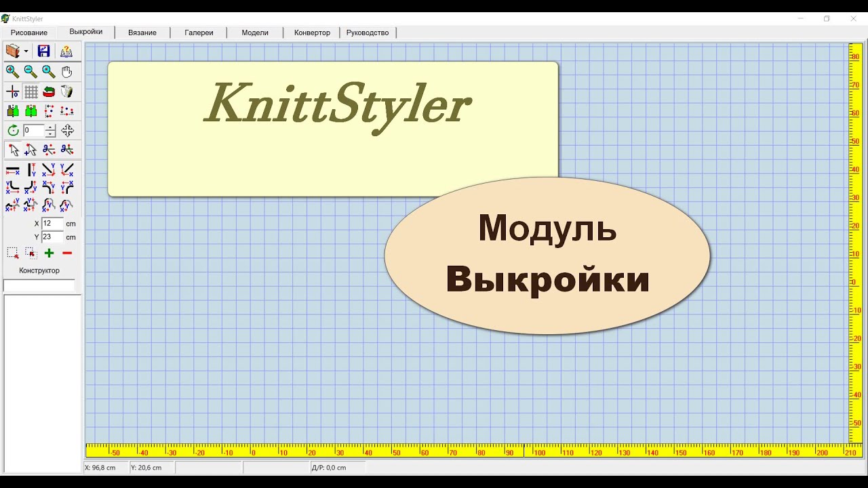Switch to the Выкройки tab
The image size is (868, 488).
point(86,32)
